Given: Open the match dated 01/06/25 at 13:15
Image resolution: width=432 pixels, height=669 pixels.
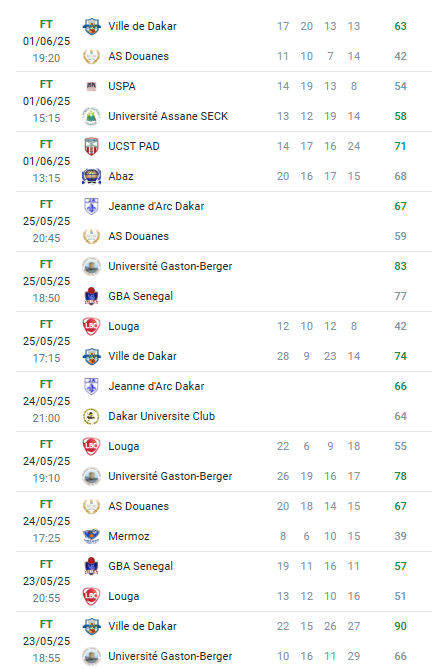Looking at the screenshot, I should [224, 161].
